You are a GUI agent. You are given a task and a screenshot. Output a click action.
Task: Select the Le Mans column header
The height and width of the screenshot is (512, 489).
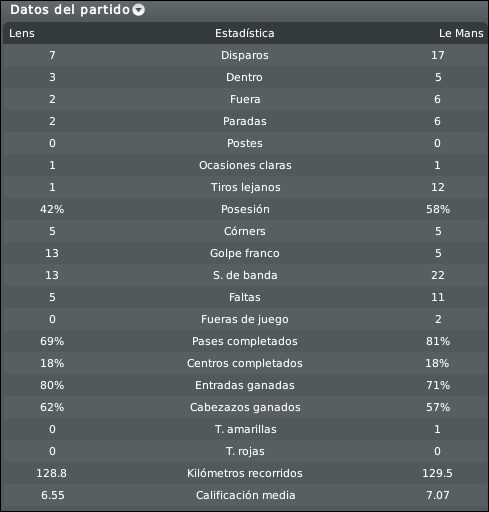pyautogui.click(x=461, y=33)
